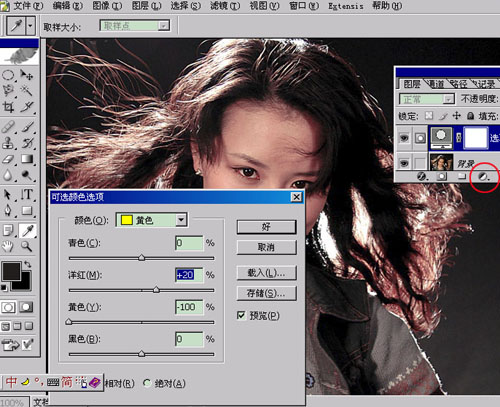Click the 载入(L)... load button
This screenshot has height=407, width=500.
266,273
